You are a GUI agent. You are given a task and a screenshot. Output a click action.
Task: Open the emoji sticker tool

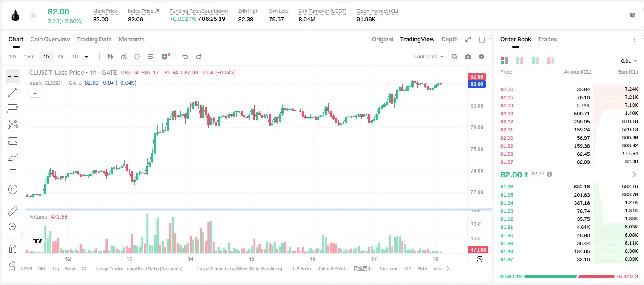pos(13,189)
